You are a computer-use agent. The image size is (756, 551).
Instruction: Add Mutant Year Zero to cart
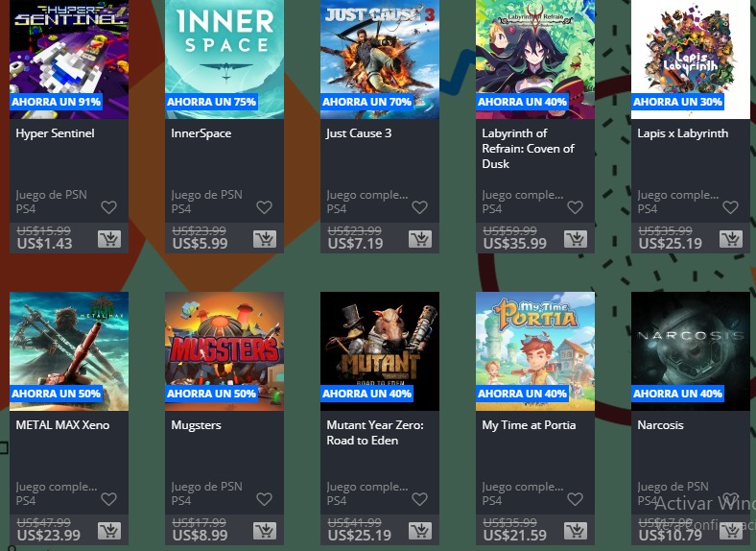[x=420, y=531]
